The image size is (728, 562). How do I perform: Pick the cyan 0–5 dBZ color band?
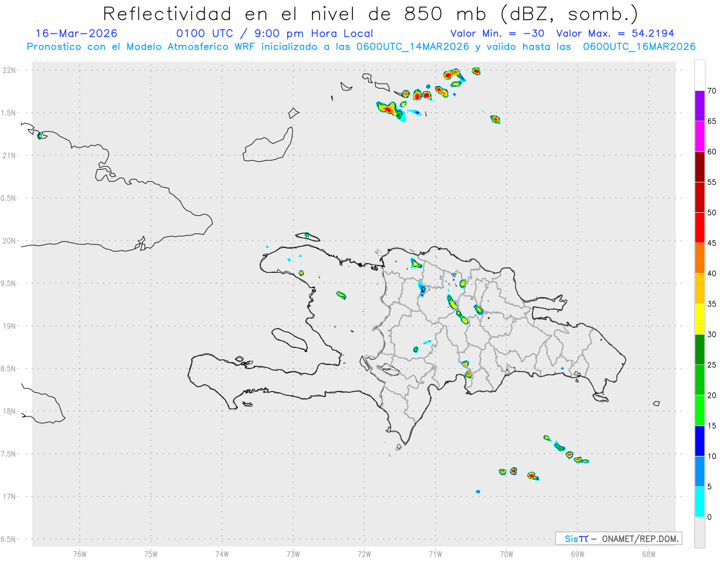pyautogui.click(x=699, y=501)
